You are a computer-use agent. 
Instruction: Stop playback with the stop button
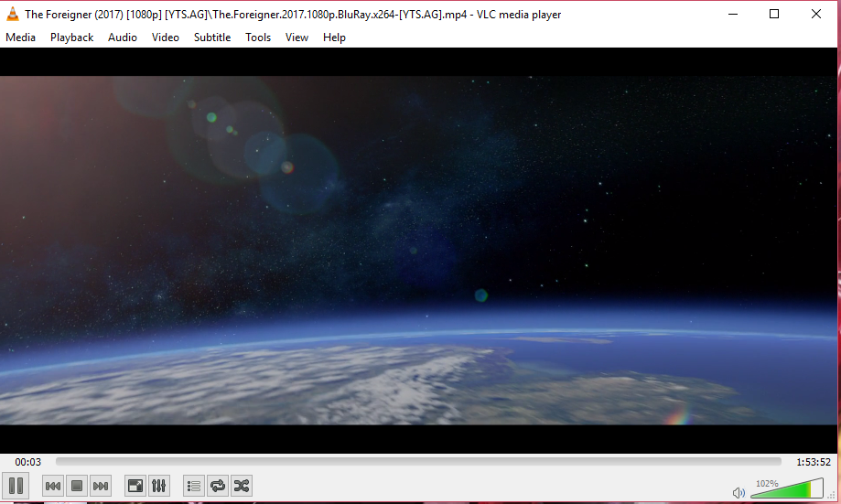[x=77, y=487]
